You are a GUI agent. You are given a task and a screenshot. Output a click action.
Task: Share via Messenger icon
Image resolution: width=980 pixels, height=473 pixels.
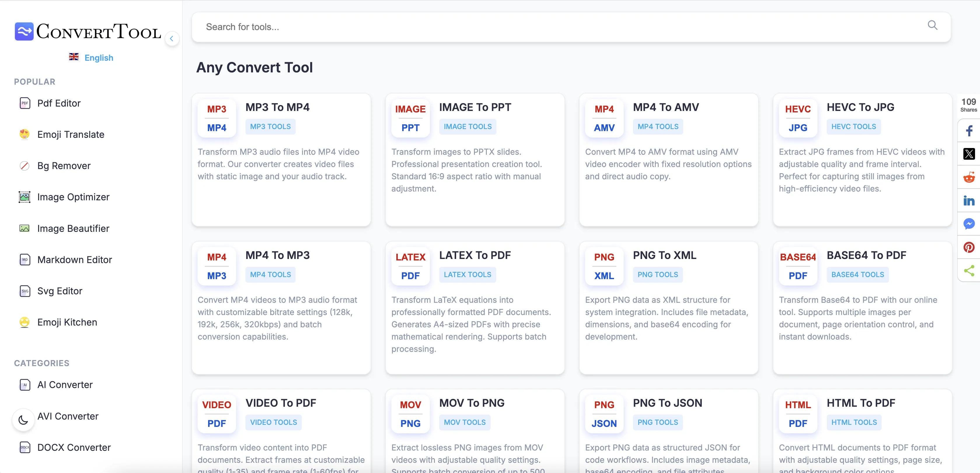click(x=969, y=224)
